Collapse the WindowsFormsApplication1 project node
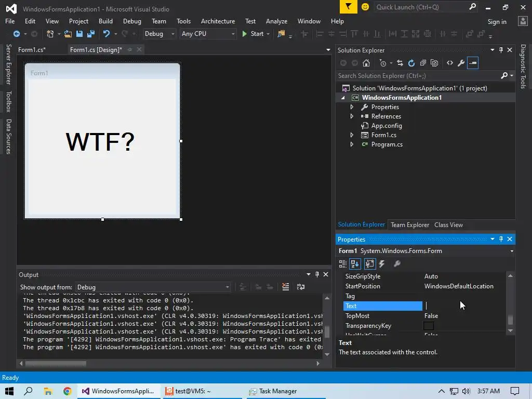532x399 pixels. point(343,98)
